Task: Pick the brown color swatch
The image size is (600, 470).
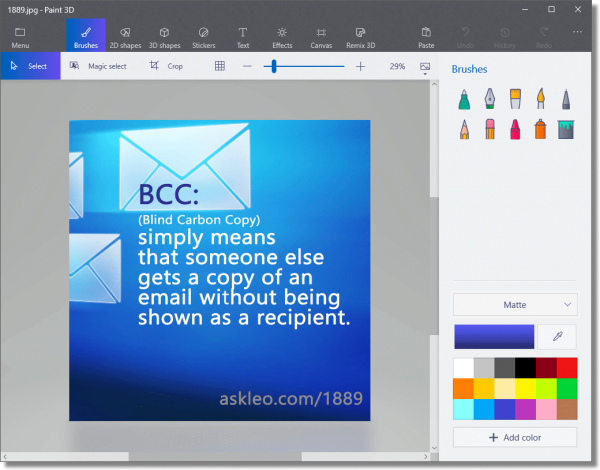Action: [x=567, y=410]
